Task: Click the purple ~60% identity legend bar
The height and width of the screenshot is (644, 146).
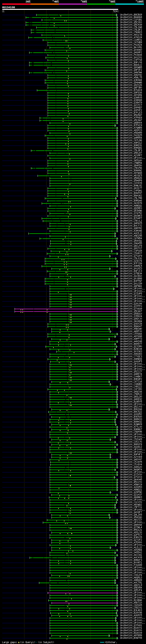Action: (x=73, y=4)
